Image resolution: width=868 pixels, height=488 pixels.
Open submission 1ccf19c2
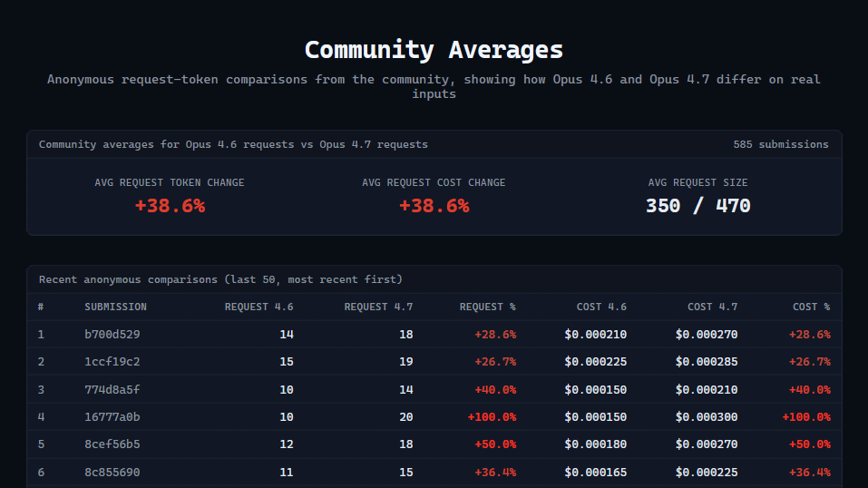(x=112, y=362)
